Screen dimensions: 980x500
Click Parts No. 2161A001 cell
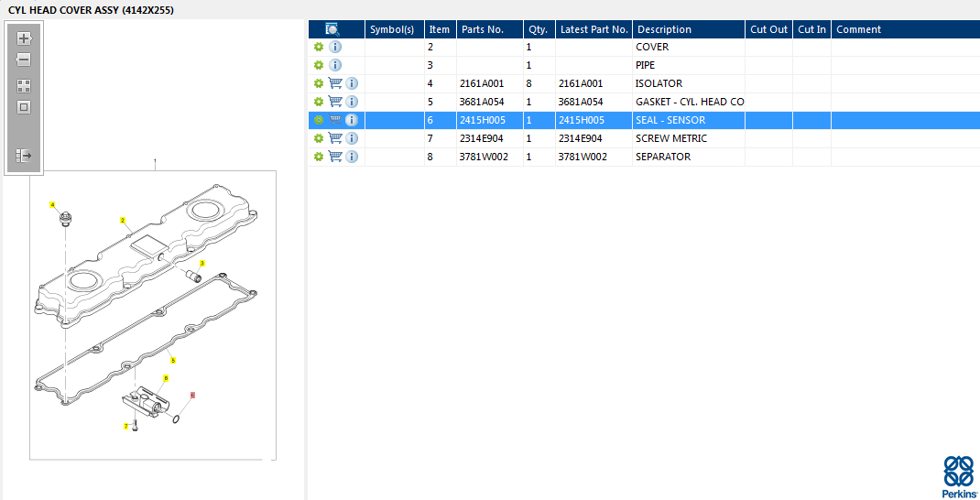click(x=490, y=83)
